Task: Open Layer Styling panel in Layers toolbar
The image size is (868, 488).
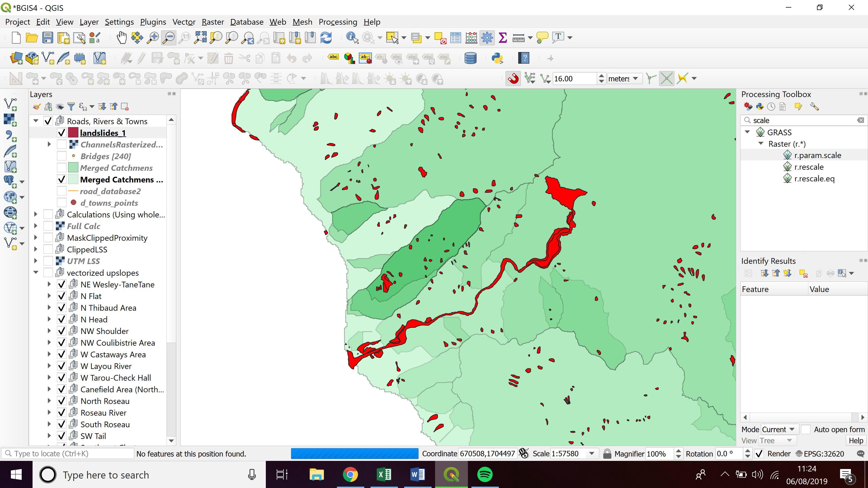Action: pos(37,107)
